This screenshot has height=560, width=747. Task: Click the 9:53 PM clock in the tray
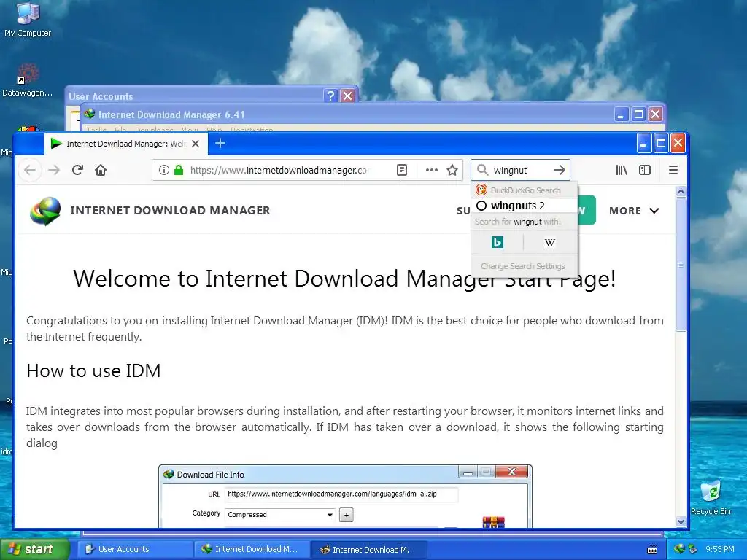720,550
